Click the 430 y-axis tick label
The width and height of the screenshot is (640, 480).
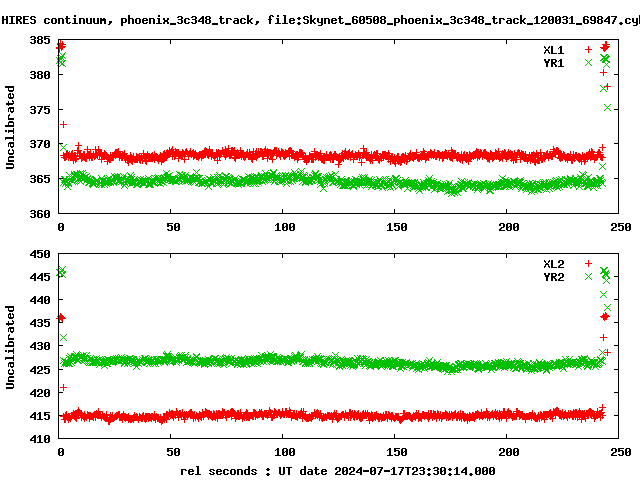[40, 346]
